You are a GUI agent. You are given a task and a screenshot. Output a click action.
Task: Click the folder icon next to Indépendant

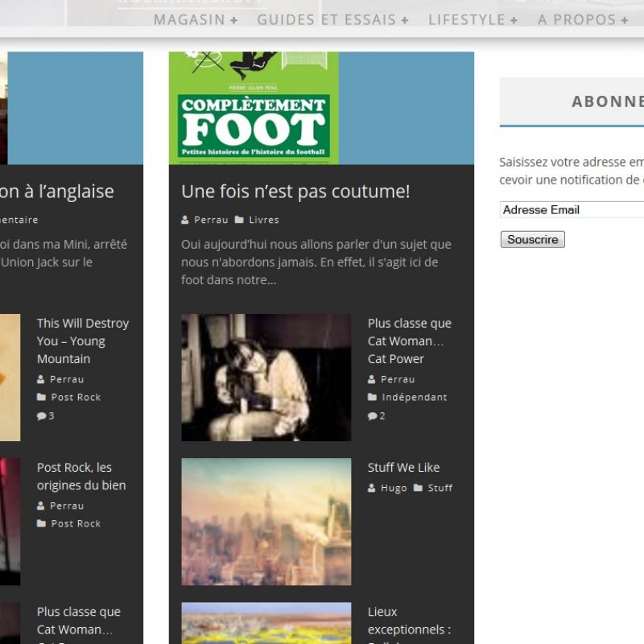(x=372, y=398)
